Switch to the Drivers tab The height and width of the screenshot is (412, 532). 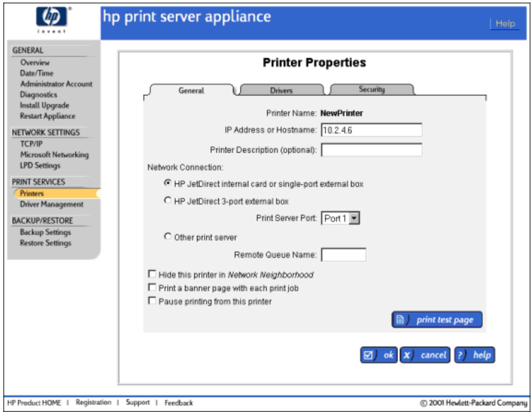coord(281,90)
